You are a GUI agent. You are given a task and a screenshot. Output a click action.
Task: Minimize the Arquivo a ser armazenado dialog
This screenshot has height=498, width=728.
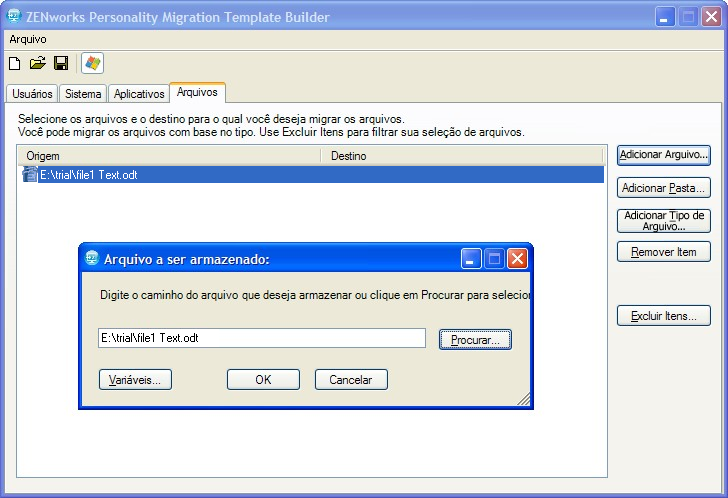coord(471,259)
